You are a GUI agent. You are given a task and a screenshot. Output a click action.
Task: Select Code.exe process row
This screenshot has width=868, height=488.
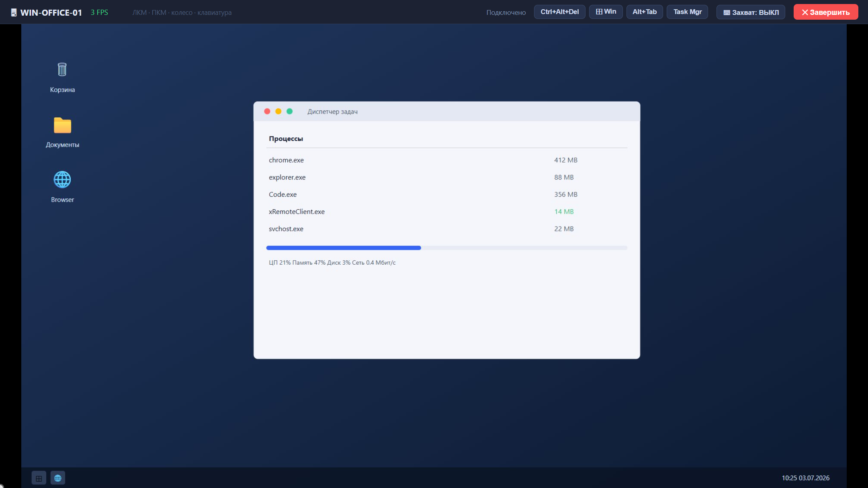446,194
